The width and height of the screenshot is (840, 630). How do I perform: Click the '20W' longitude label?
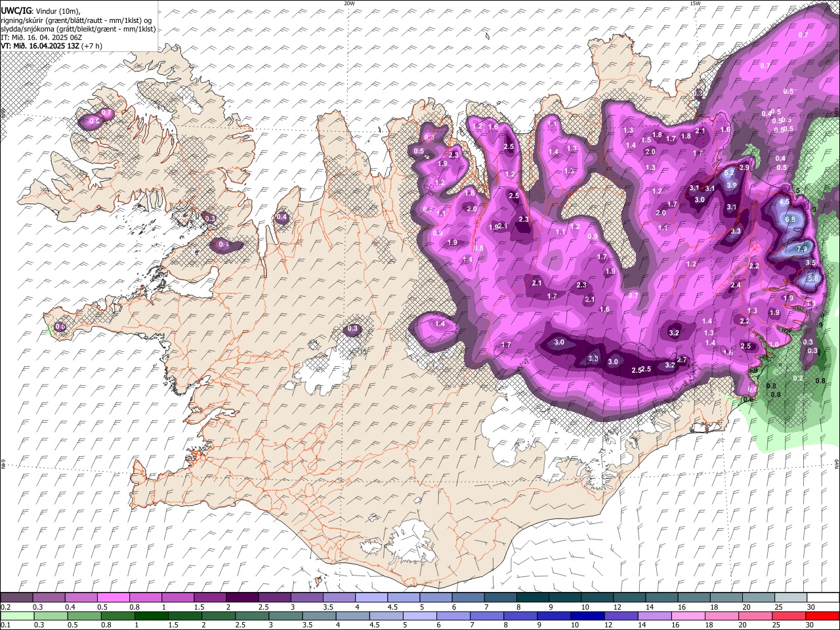click(x=349, y=3)
